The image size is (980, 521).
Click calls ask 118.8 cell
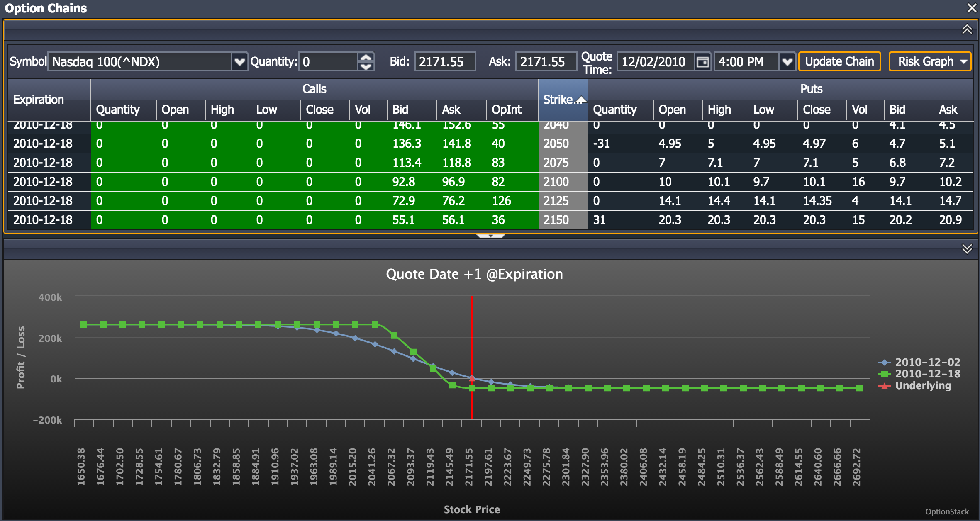(x=462, y=163)
